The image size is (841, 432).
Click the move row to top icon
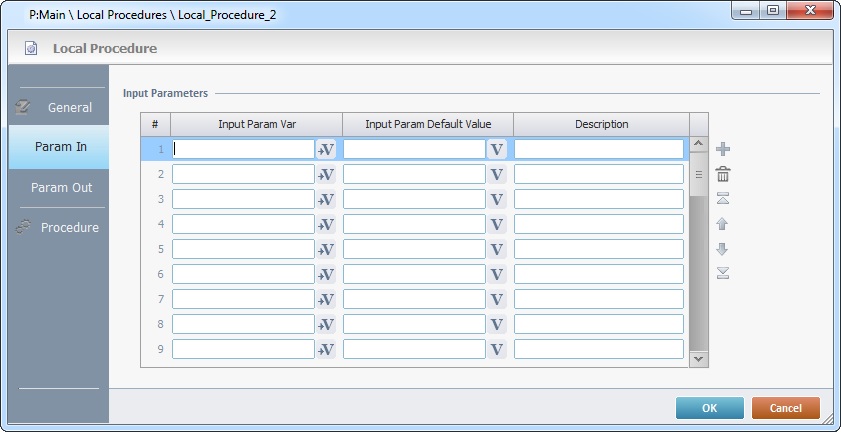(723, 199)
